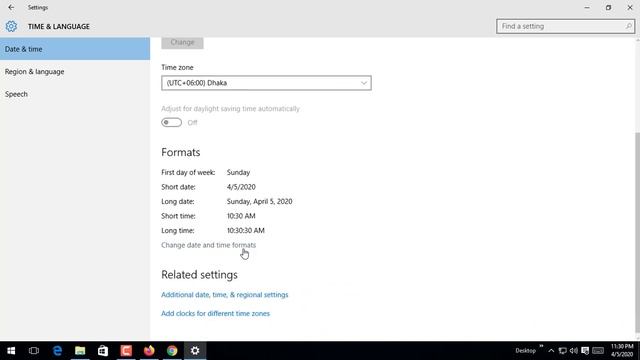
Task: Launch Firefox from the taskbar
Action: (149, 351)
